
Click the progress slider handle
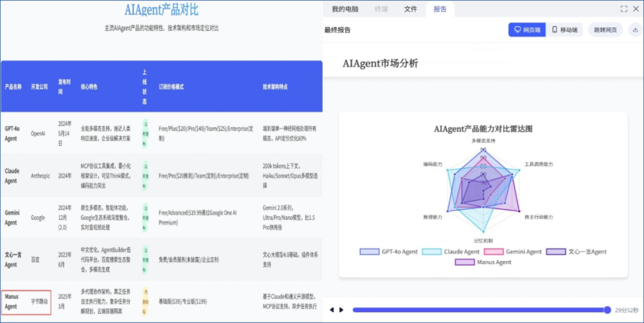[607, 310]
